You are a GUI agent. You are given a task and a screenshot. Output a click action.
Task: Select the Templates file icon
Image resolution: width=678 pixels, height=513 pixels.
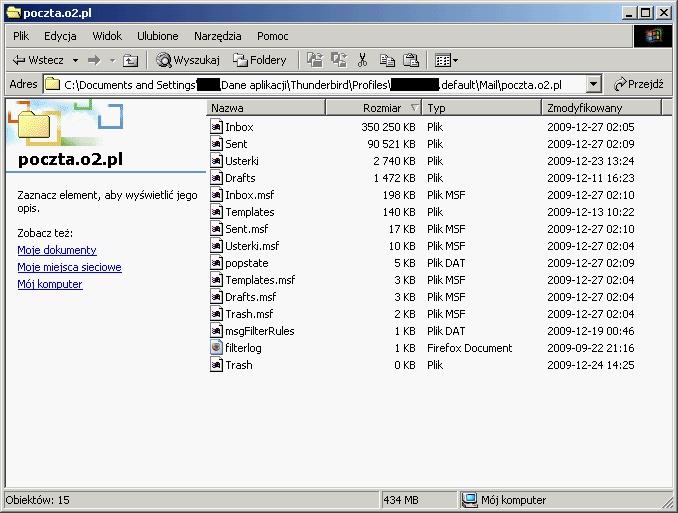point(216,212)
